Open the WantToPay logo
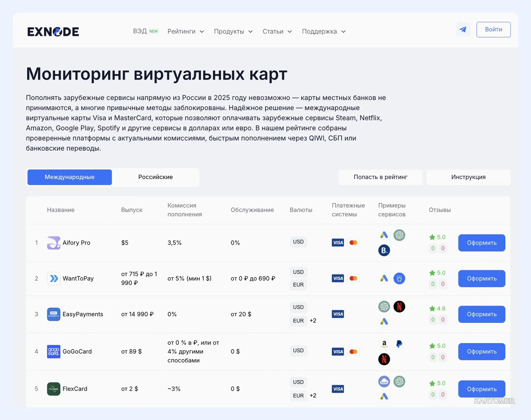This screenshot has height=420, width=531. [x=54, y=279]
